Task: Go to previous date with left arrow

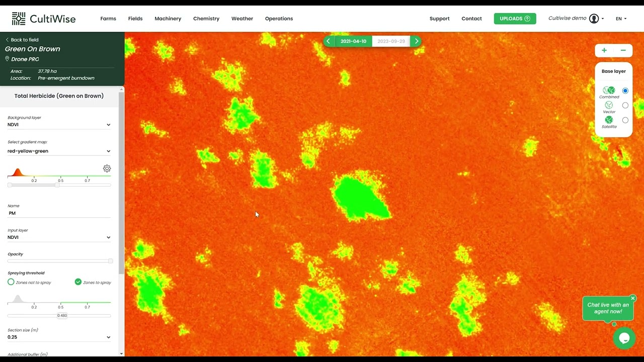Action: (329, 41)
